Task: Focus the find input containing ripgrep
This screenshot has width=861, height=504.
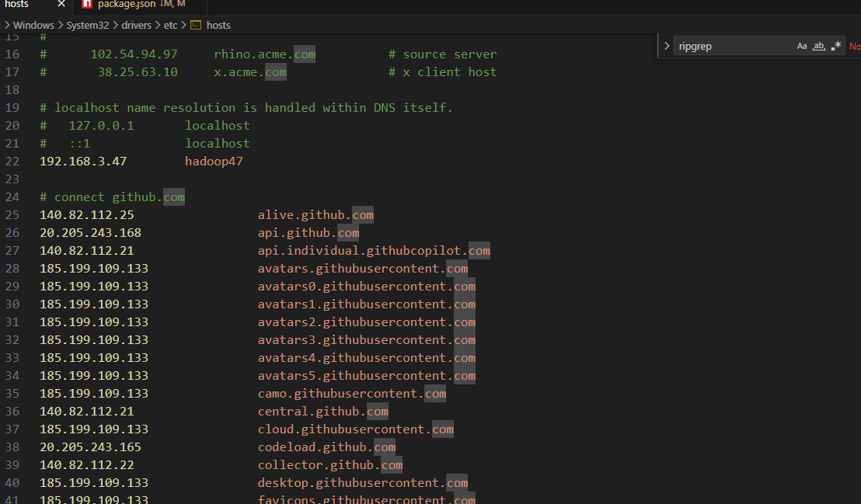Action: point(736,46)
